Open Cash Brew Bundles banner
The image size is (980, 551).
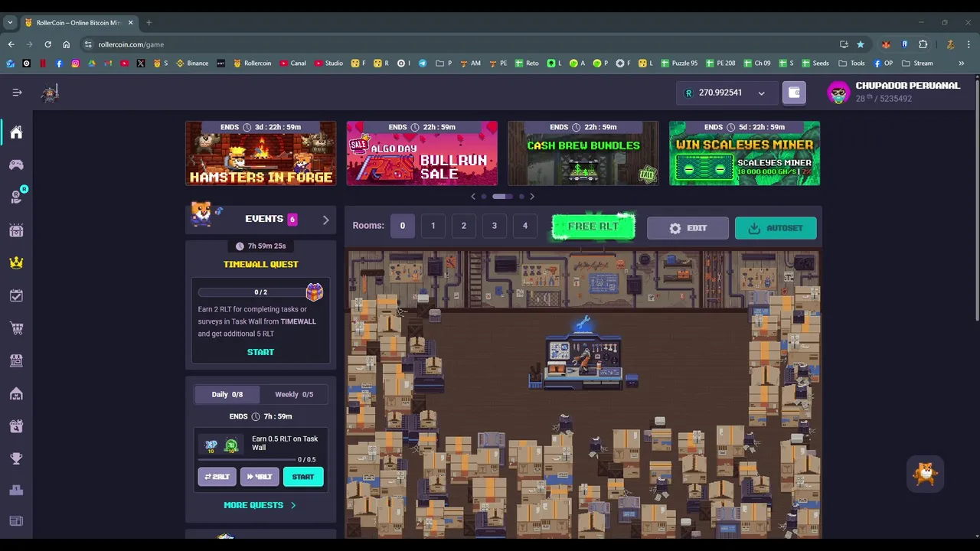[x=583, y=153]
